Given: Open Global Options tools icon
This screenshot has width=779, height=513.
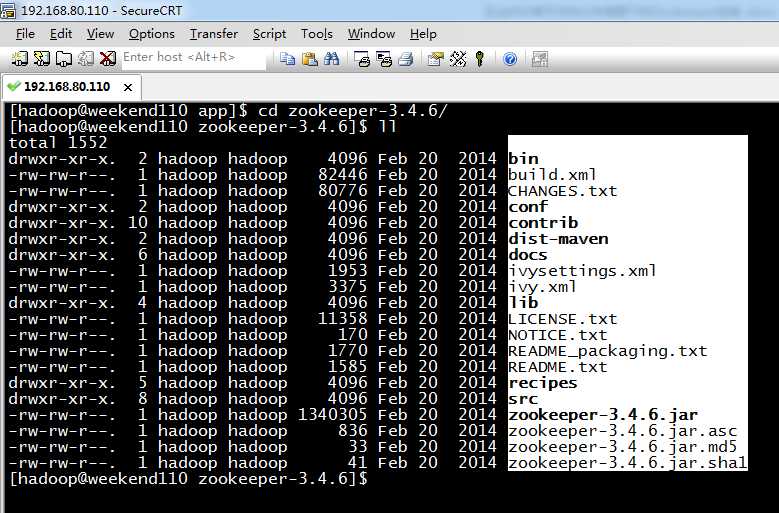Looking at the screenshot, I should (x=458, y=59).
